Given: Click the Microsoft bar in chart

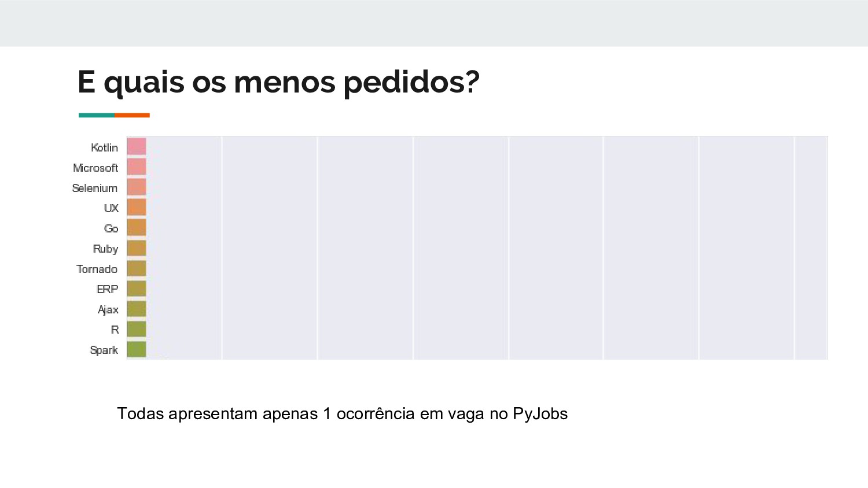Looking at the screenshot, I should click(137, 167).
